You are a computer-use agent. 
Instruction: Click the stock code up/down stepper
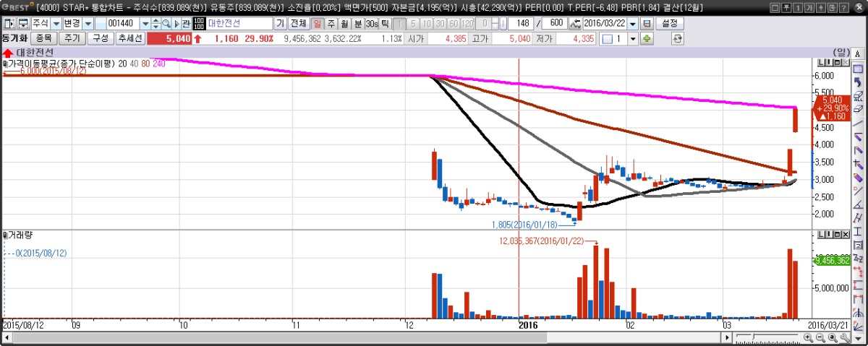point(156,23)
